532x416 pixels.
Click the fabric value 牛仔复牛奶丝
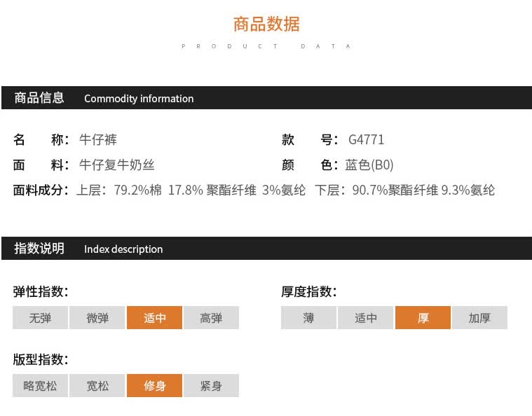[x=117, y=165]
